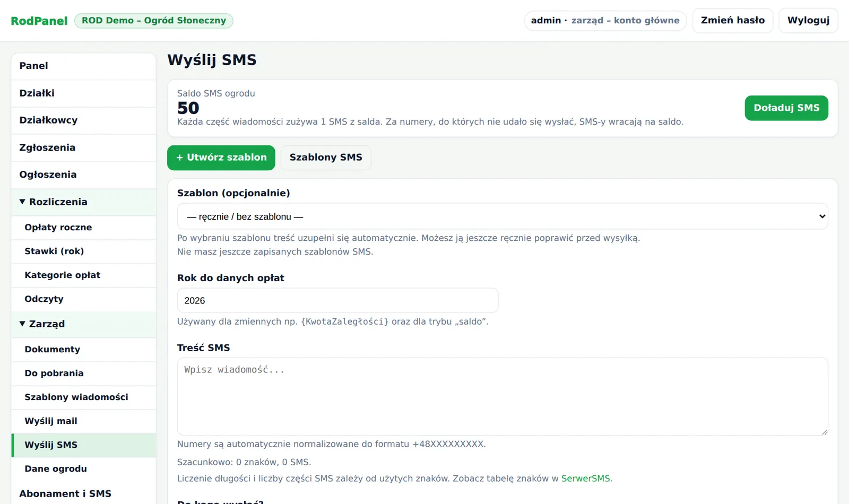Click the RodPanel logo
The image size is (849, 504).
point(39,21)
